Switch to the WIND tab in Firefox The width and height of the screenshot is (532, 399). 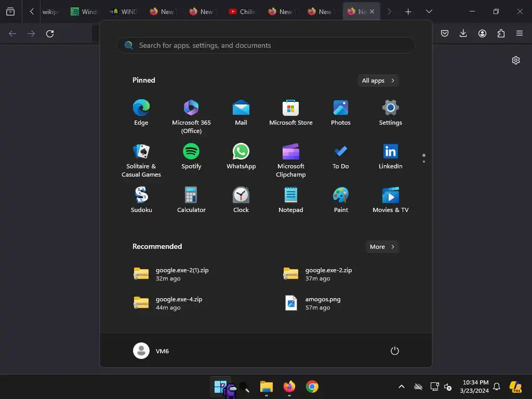point(124,11)
